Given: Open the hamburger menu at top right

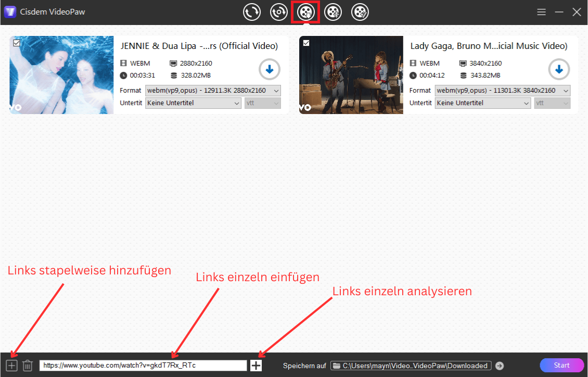Looking at the screenshot, I should tap(541, 11).
